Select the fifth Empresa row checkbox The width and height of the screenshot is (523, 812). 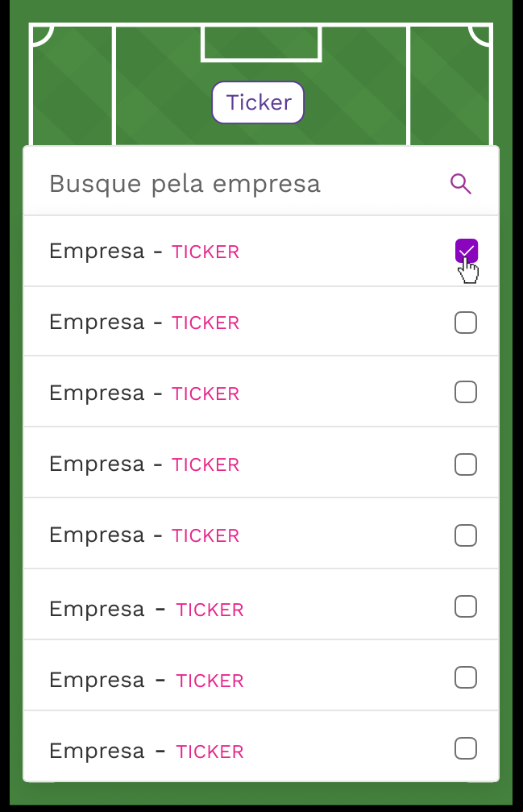coord(466,535)
